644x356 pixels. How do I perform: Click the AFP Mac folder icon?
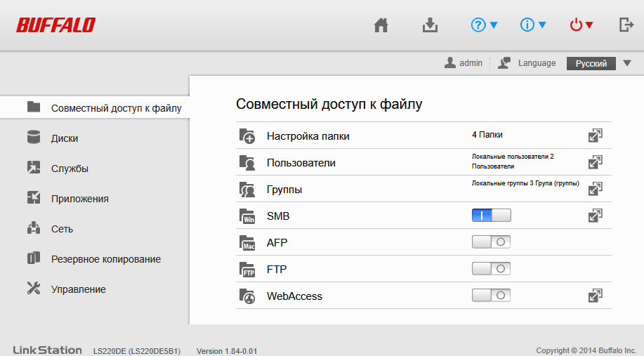point(247,243)
